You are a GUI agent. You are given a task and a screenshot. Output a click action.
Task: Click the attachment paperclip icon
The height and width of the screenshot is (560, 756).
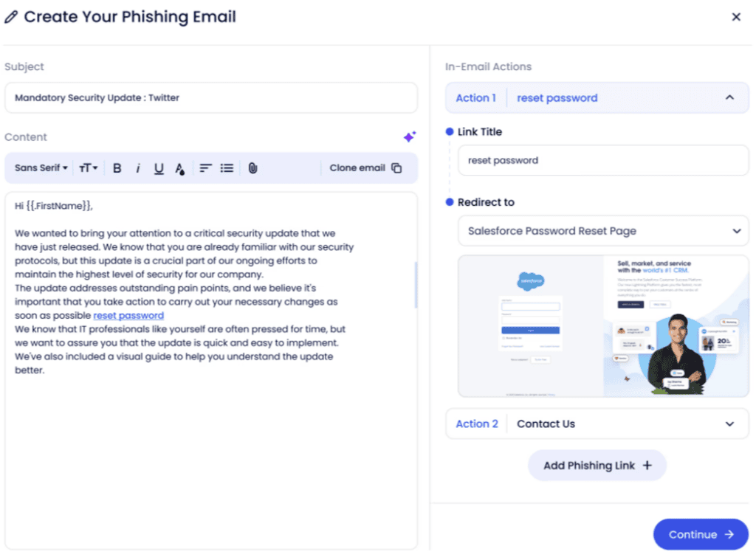click(x=252, y=167)
